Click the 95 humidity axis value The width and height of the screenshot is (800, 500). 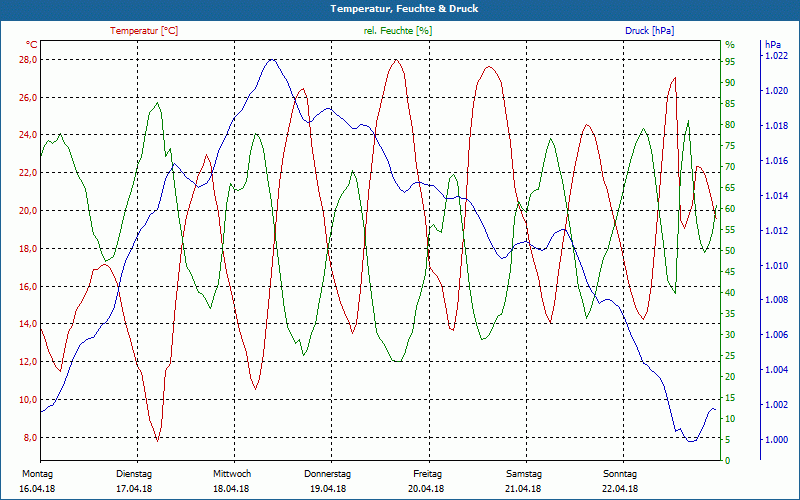click(x=730, y=62)
